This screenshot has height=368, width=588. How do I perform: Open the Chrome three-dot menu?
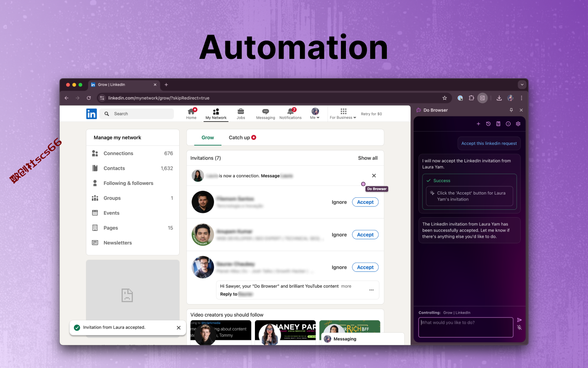[521, 98]
